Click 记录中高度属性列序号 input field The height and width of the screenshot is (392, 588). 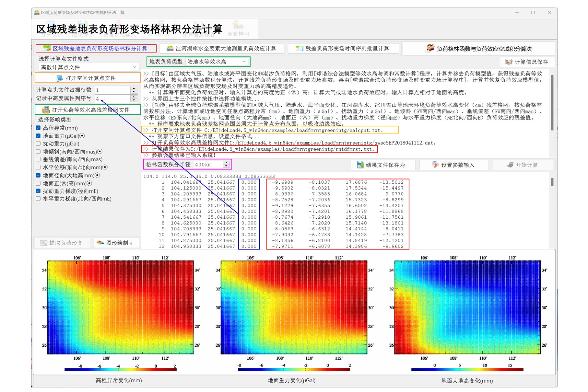click(112, 98)
